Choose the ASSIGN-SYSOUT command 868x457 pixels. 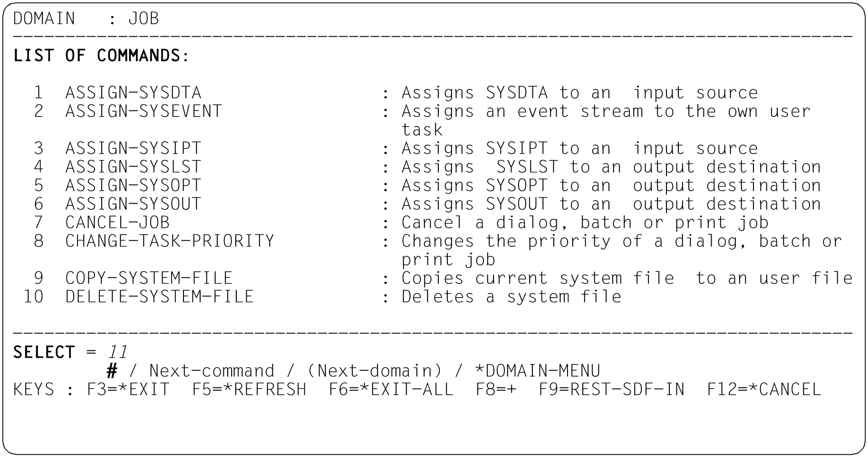[x=133, y=204]
